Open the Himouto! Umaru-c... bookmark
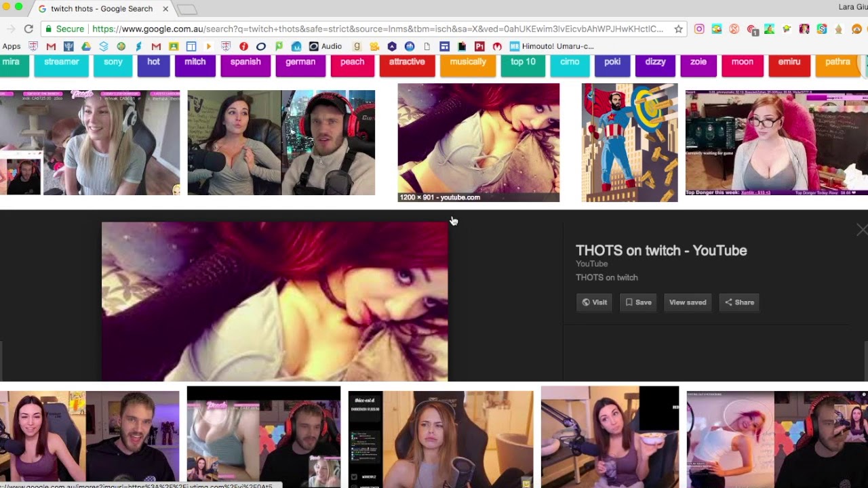868x488 pixels. click(x=551, y=46)
